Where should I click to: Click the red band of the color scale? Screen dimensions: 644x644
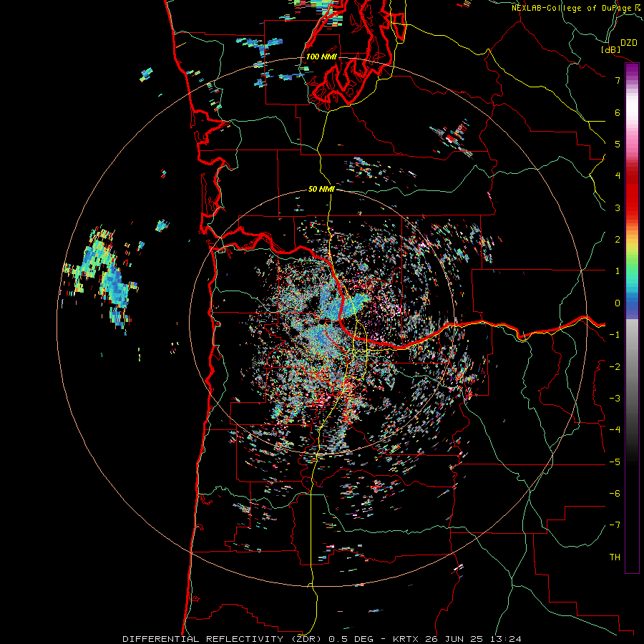pos(632,193)
